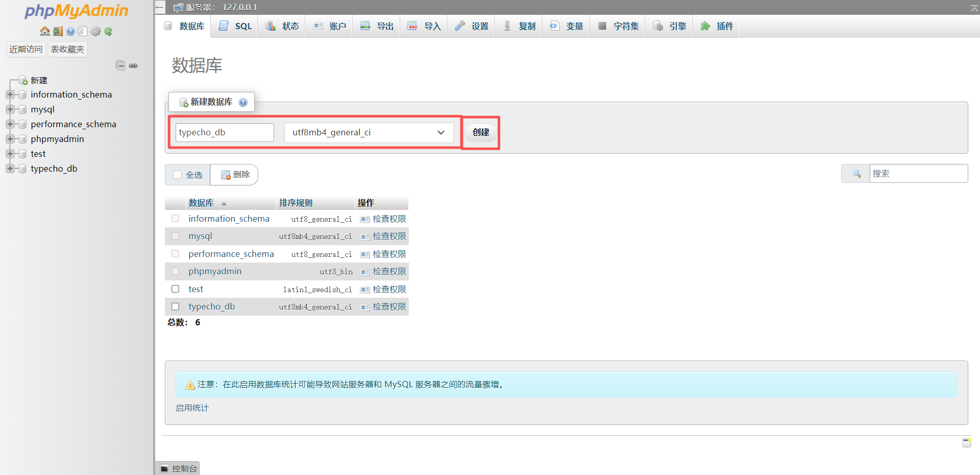Click the sidebar toggle arrow icon
The width and height of the screenshot is (980, 475).
[x=160, y=7]
